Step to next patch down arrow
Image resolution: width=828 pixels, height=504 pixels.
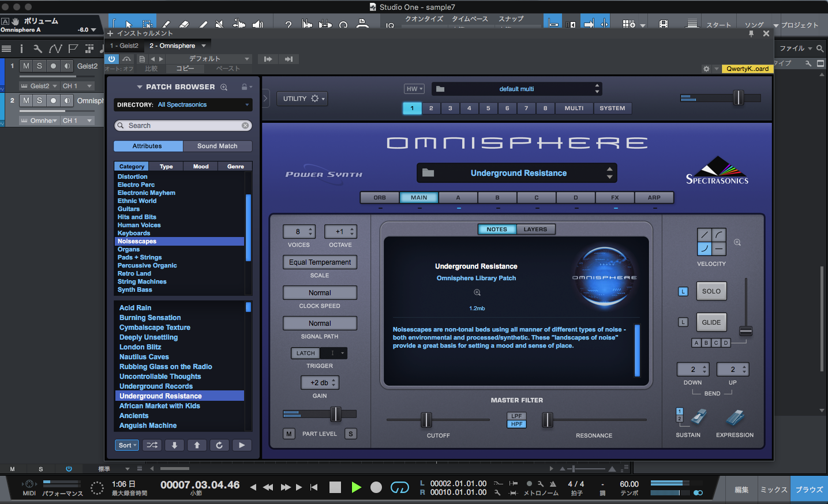pos(174,445)
